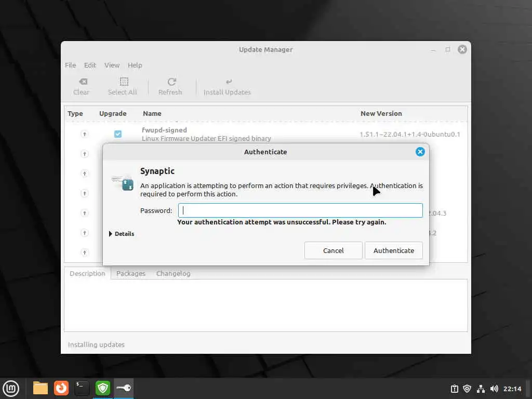The width and height of the screenshot is (532, 399).
Task: Select the fwupd-signed package row name
Action: click(164, 130)
